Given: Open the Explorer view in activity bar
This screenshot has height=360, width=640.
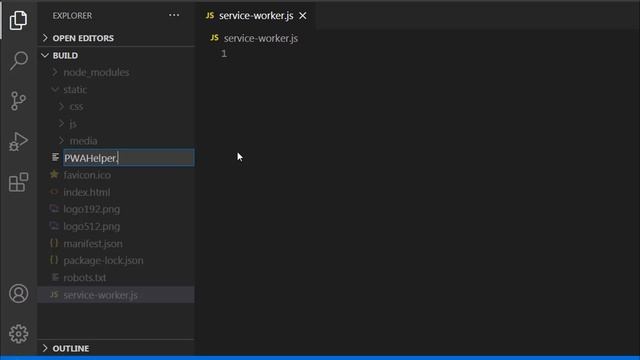Looking at the screenshot, I should tap(18, 20).
